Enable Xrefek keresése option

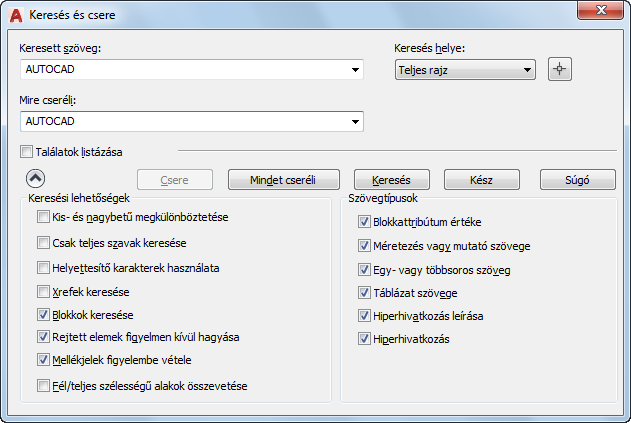point(43,291)
